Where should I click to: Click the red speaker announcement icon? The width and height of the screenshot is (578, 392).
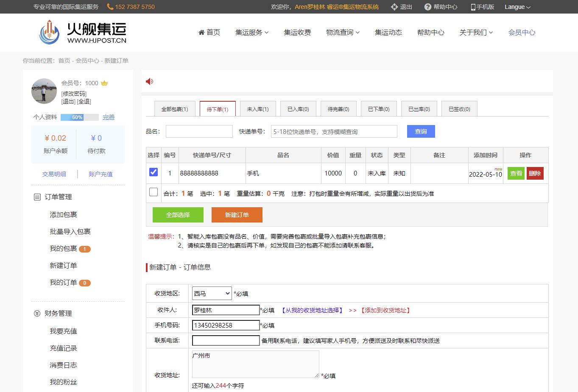pos(149,81)
